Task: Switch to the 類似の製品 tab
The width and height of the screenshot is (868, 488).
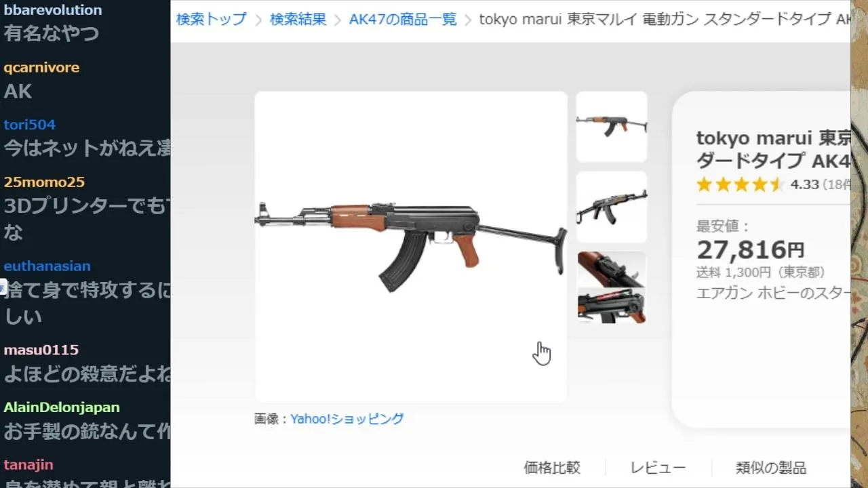Action: 771,468
